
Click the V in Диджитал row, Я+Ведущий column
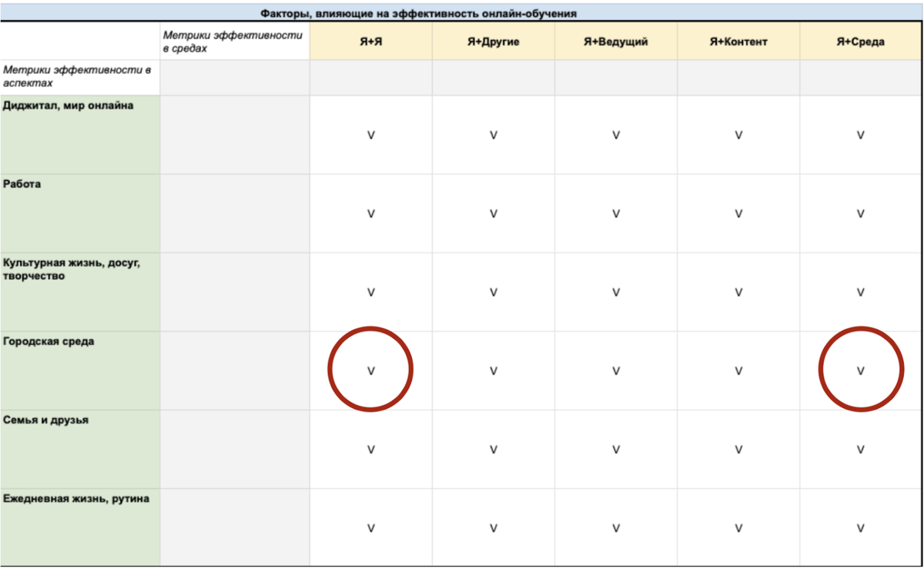616,136
